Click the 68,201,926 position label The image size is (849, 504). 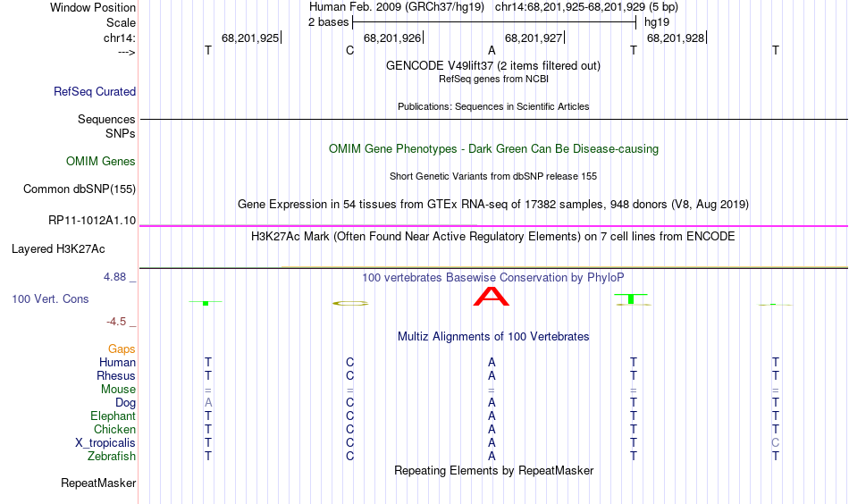pos(392,38)
